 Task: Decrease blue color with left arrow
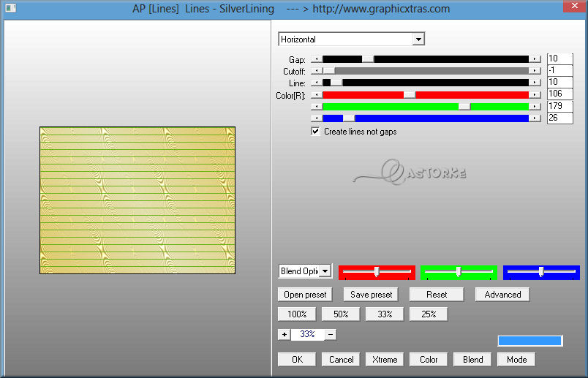point(317,118)
